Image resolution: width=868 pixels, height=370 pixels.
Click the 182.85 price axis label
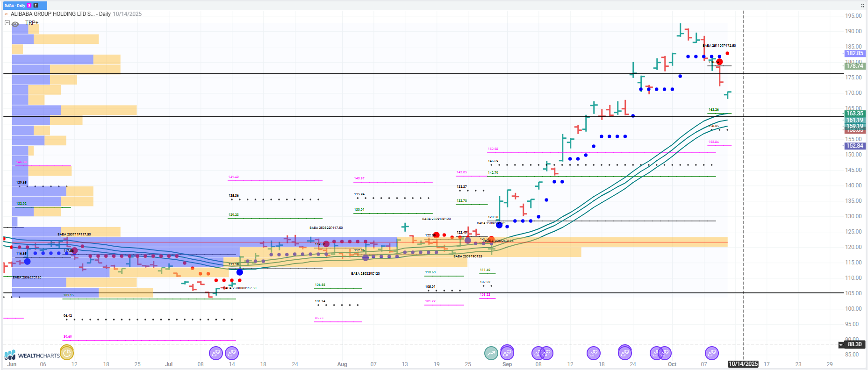854,53
